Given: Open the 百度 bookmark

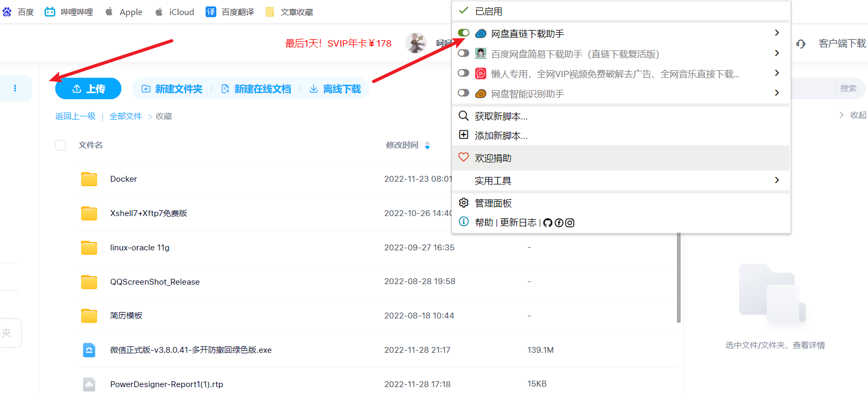Looking at the screenshot, I should click(x=18, y=12).
